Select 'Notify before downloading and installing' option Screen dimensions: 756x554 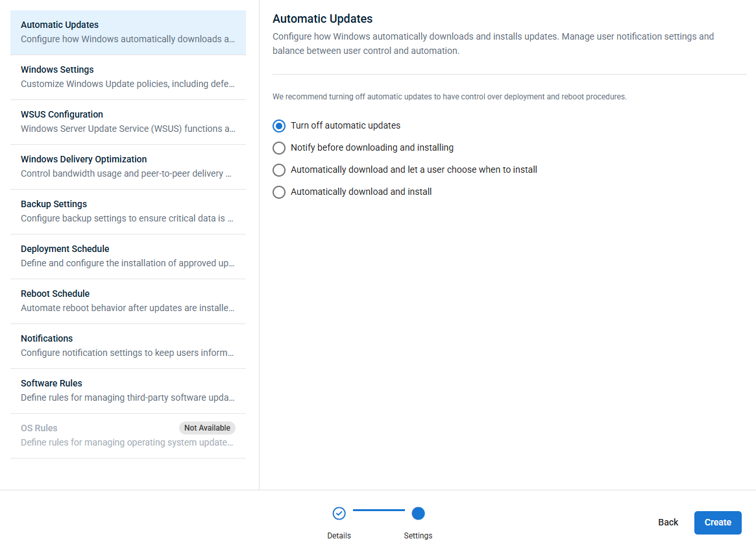click(279, 148)
